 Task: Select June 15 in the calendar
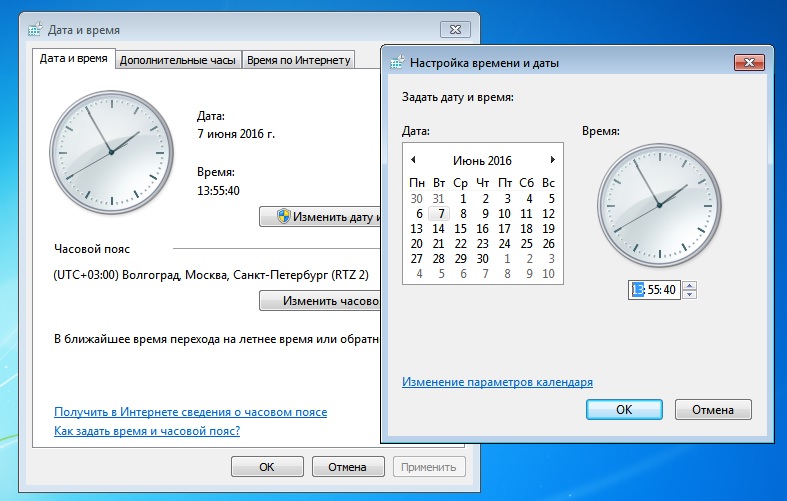pos(460,229)
